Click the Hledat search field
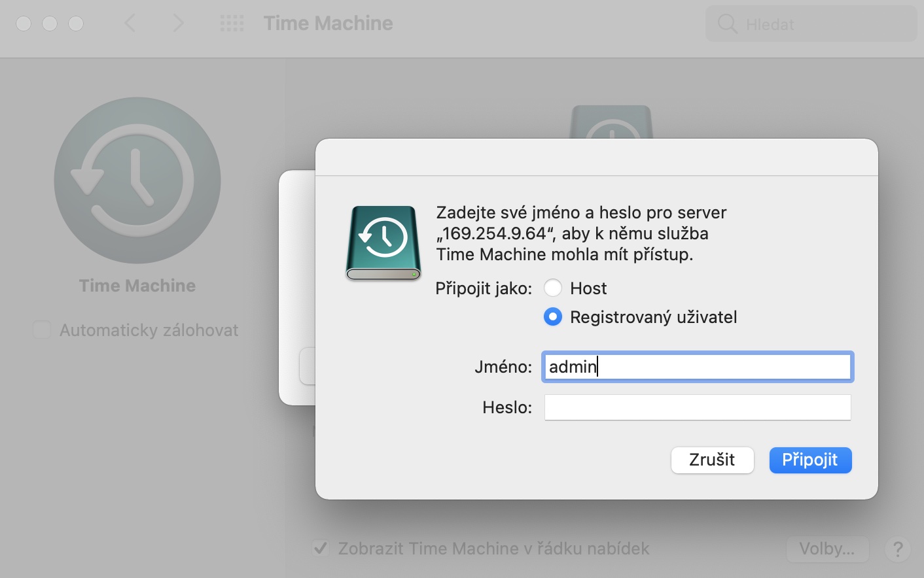Screen dimensions: 924x578 [811, 24]
